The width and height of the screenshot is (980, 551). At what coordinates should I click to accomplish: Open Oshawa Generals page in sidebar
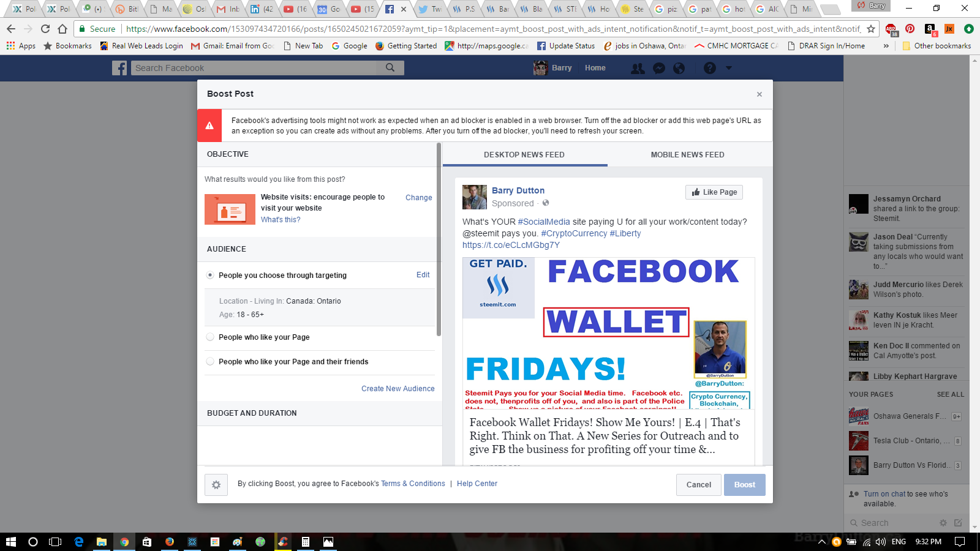tap(905, 416)
